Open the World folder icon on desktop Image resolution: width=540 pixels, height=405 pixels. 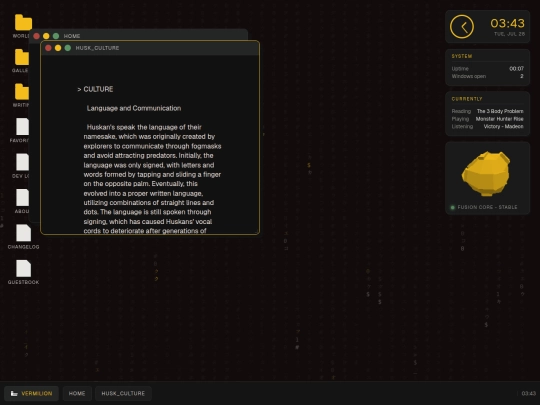click(x=23, y=23)
